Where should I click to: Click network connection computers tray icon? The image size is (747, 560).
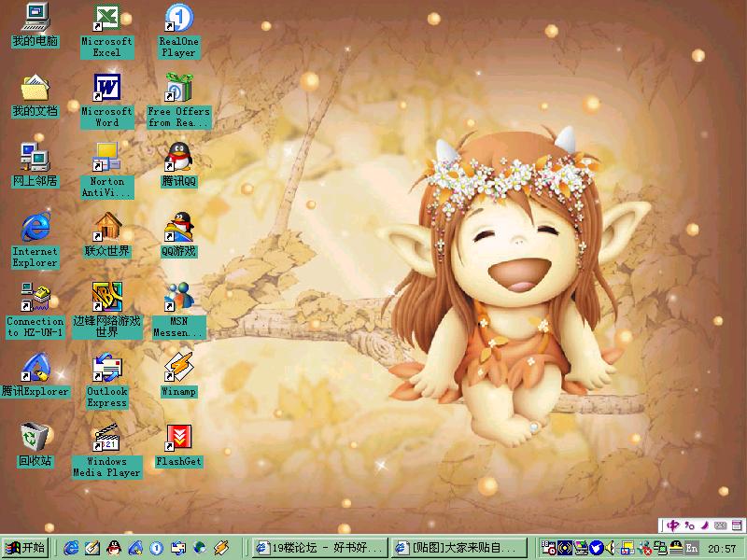(660, 548)
